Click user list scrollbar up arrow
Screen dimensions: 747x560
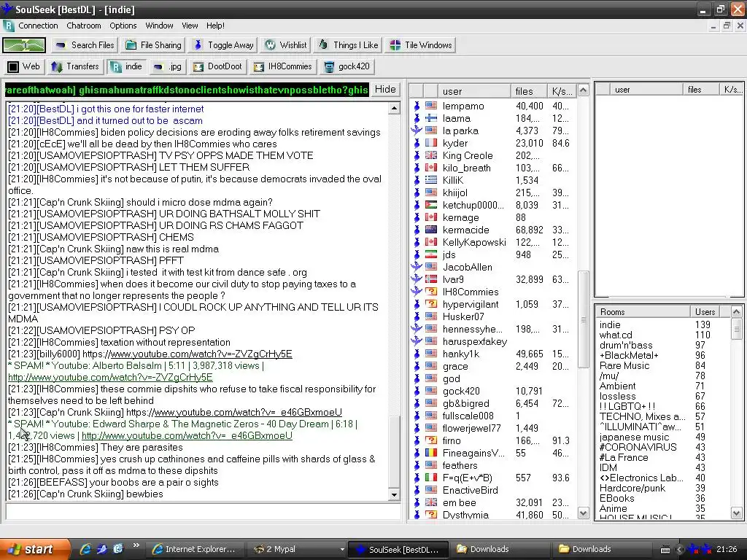583,90
